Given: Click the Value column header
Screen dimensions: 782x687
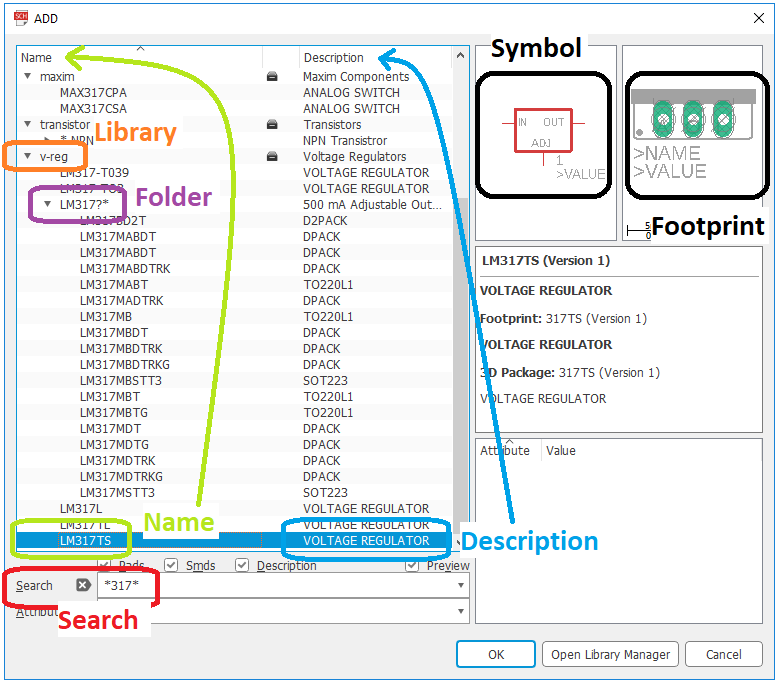Looking at the screenshot, I should (561, 451).
